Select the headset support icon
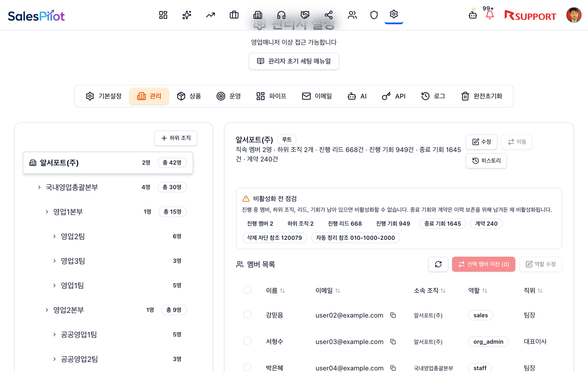588x372 pixels. (x=281, y=15)
